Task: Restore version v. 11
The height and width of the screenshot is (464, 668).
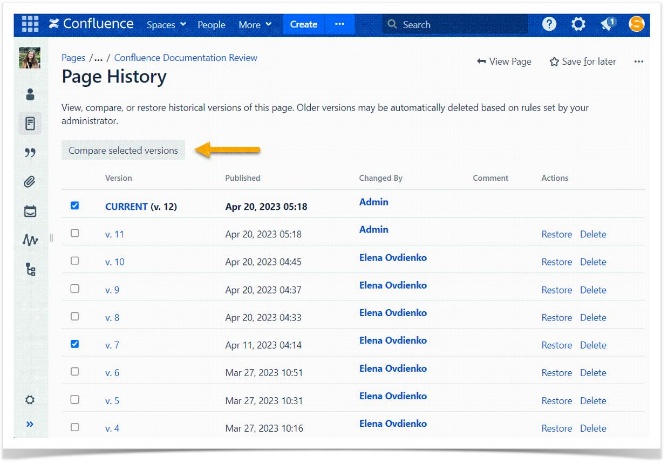Action: coord(556,234)
